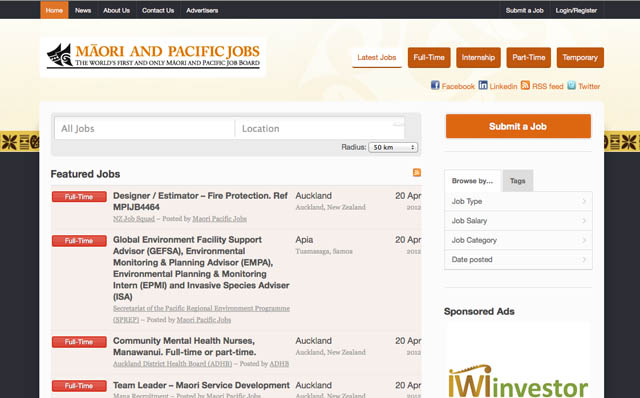Image resolution: width=640 pixels, height=398 pixels.
Task: Expand the Job Salary browse option
Action: point(518,221)
